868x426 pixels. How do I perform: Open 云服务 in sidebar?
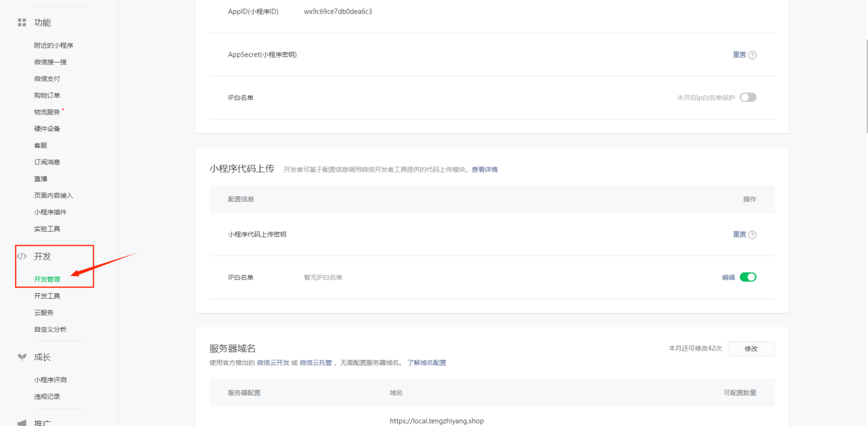pos(44,312)
